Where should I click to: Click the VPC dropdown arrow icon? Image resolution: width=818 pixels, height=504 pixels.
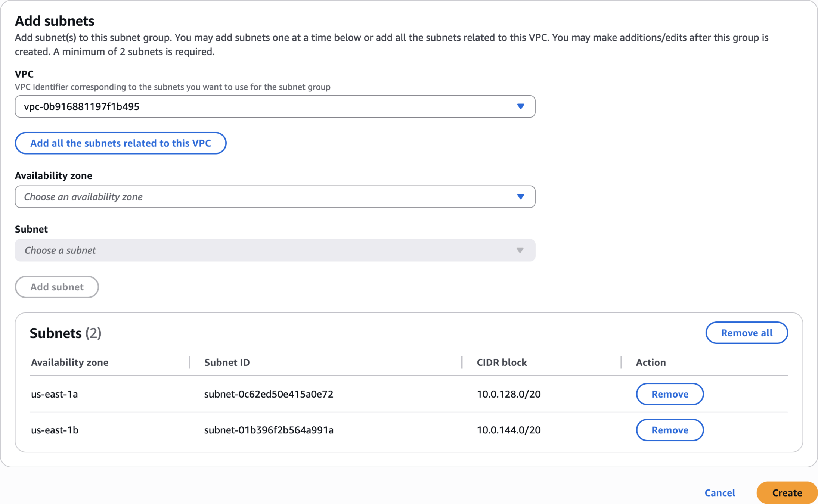point(520,106)
